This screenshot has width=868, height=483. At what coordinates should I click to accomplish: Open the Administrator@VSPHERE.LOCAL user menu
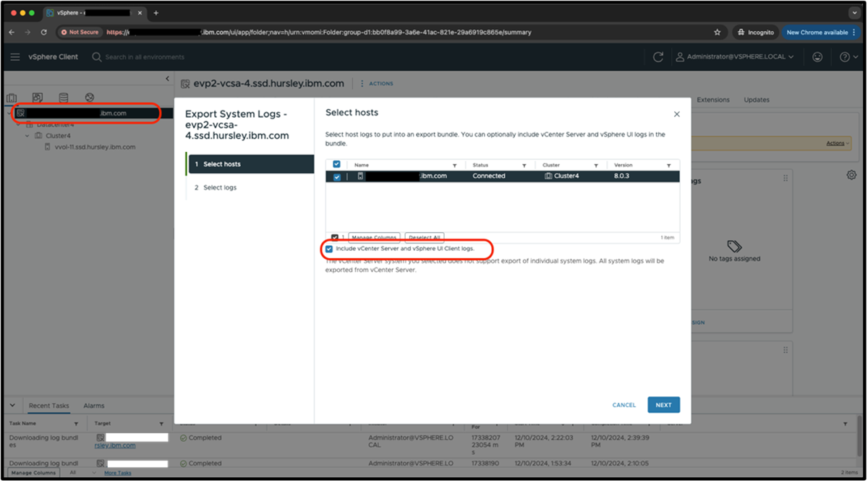(735, 57)
